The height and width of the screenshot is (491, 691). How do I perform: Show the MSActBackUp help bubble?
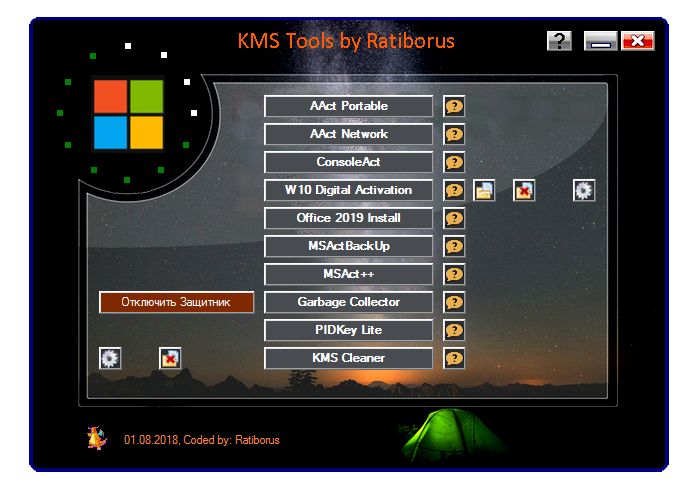454,246
